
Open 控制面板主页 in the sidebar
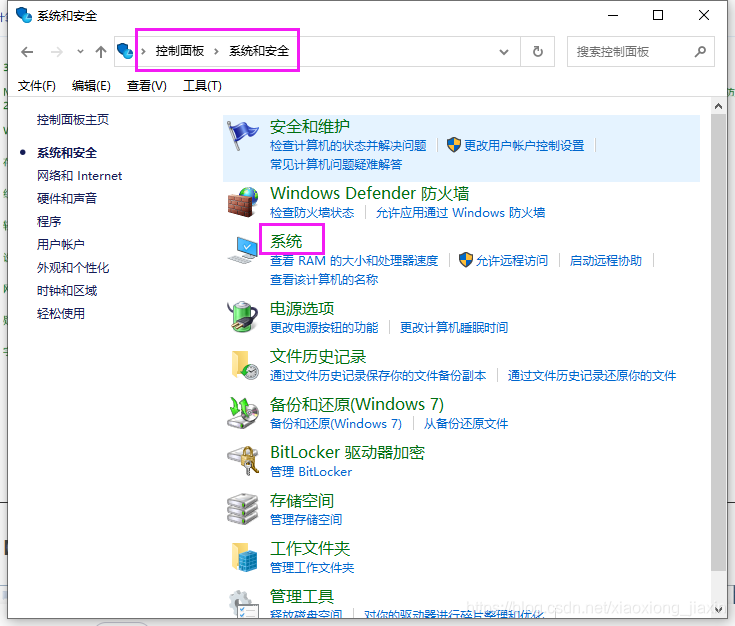tap(73, 120)
